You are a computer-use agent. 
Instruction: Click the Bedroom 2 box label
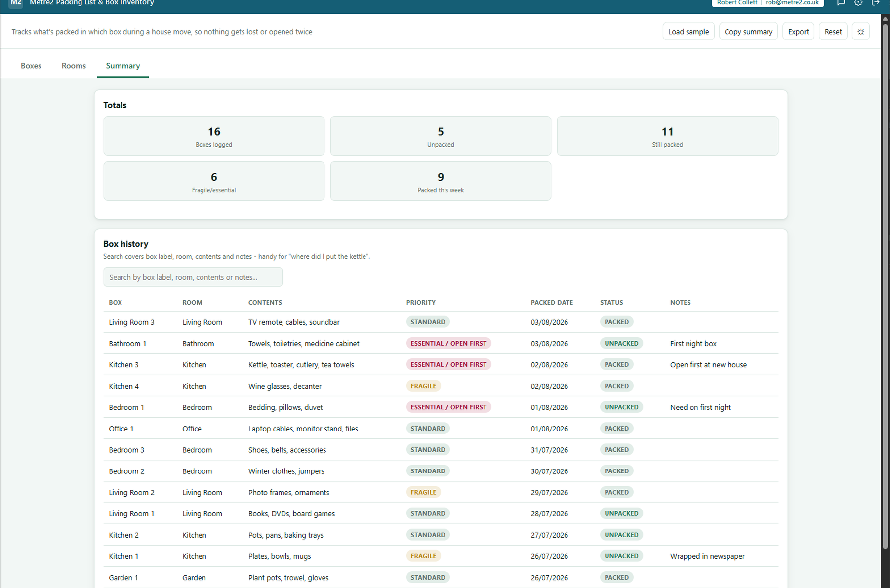pos(126,471)
